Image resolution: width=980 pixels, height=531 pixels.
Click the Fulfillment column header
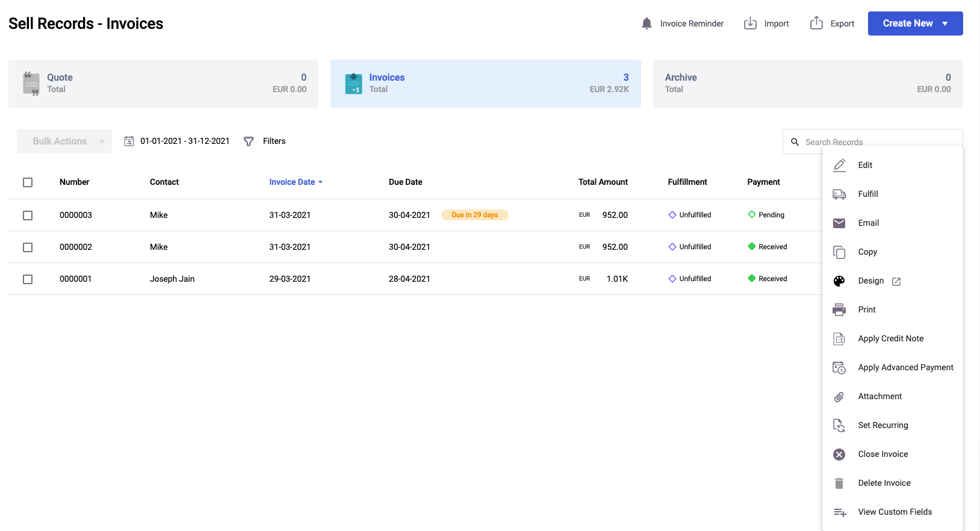(687, 182)
